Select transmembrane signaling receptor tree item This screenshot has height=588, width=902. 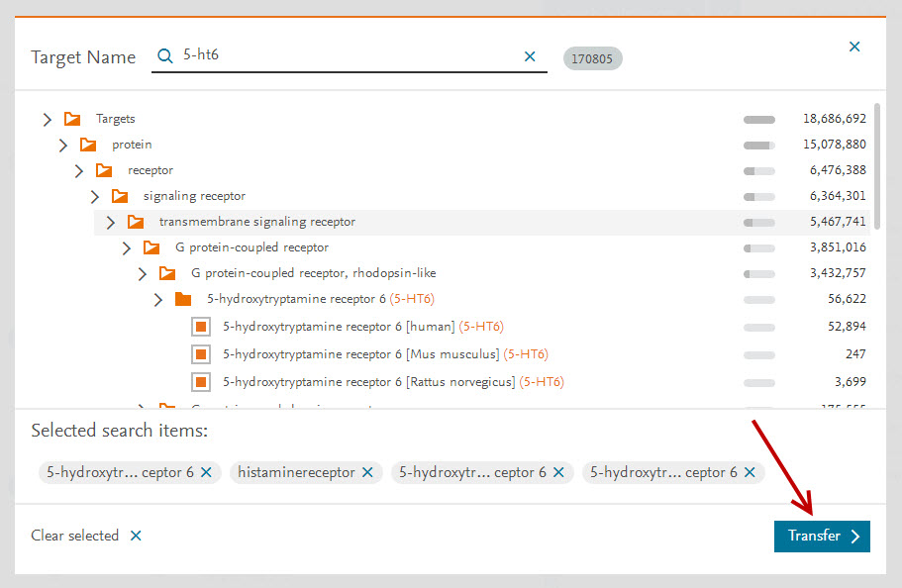(x=256, y=222)
